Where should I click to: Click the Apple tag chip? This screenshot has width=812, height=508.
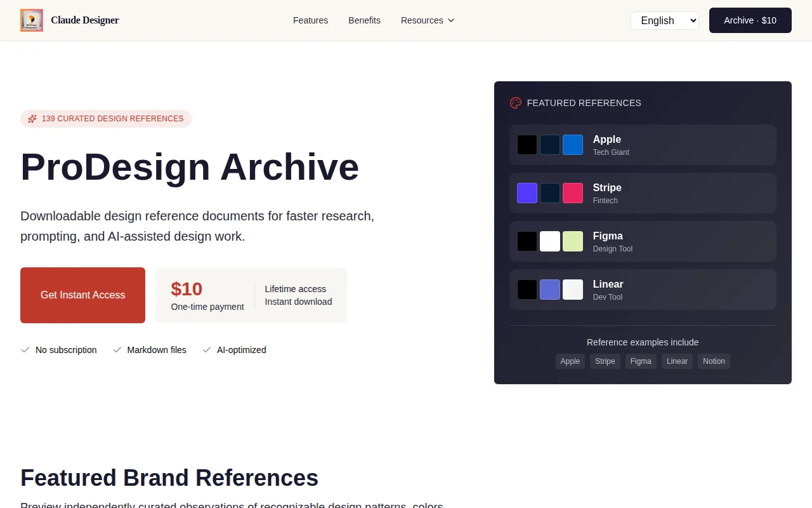click(x=570, y=361)
